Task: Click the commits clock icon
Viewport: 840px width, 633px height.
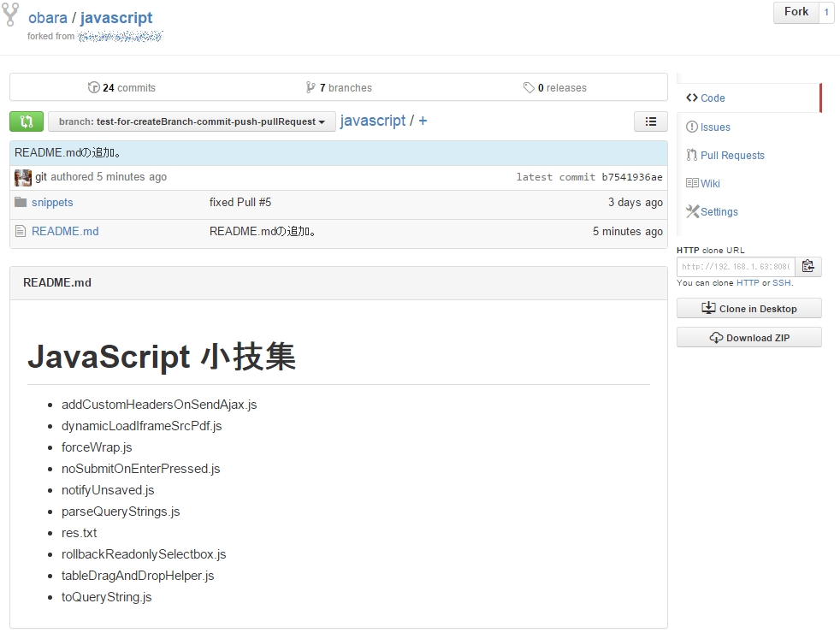Action: [x=94, y=87]
